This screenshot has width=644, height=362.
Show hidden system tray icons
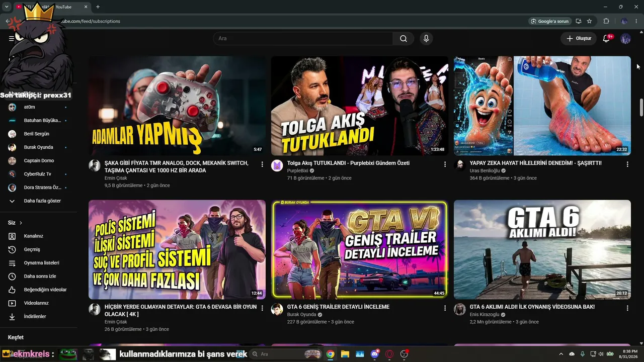click(x=561, y=354)
